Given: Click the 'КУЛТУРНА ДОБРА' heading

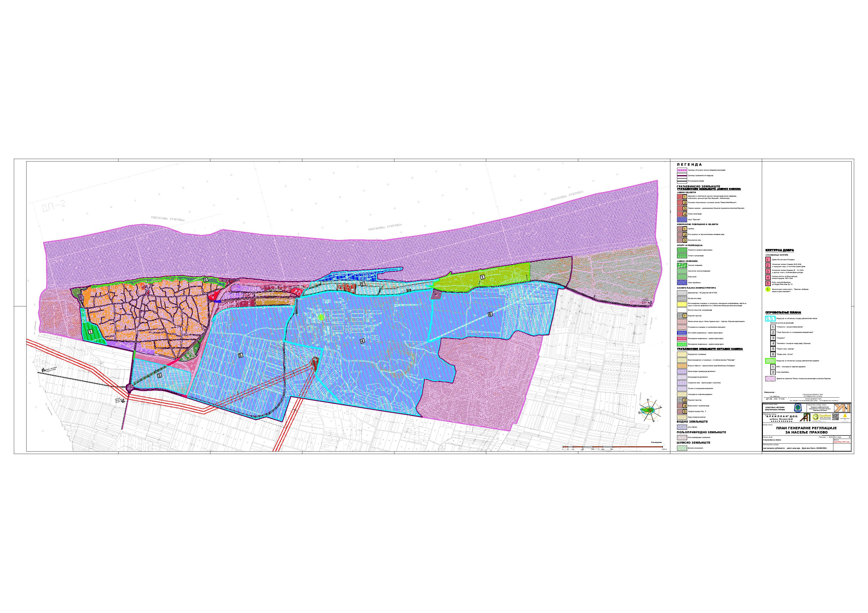Looking at the screenshot, I should 780,250.
